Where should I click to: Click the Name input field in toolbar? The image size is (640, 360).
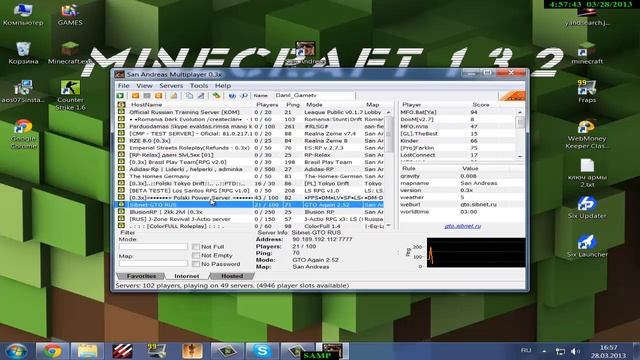point(313,96)
